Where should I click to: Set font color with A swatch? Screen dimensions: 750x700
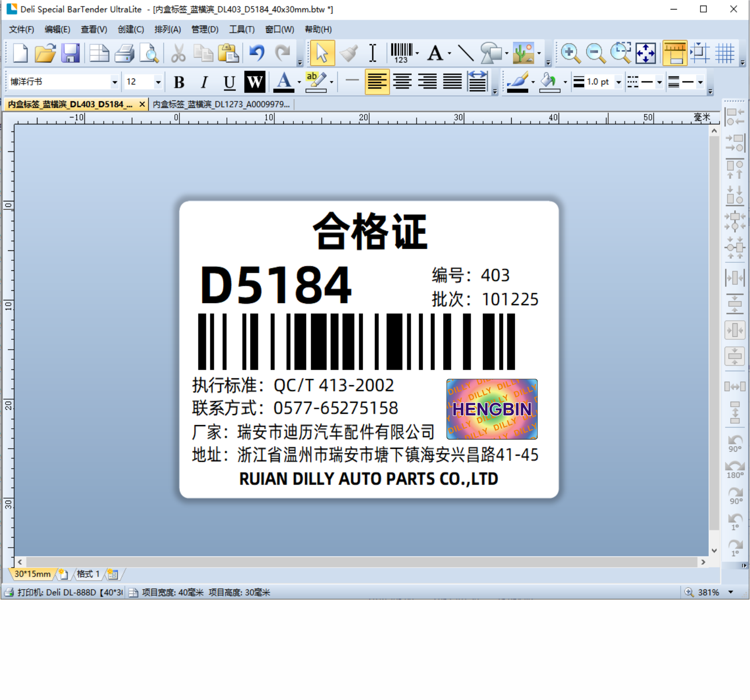click(284, 82)
